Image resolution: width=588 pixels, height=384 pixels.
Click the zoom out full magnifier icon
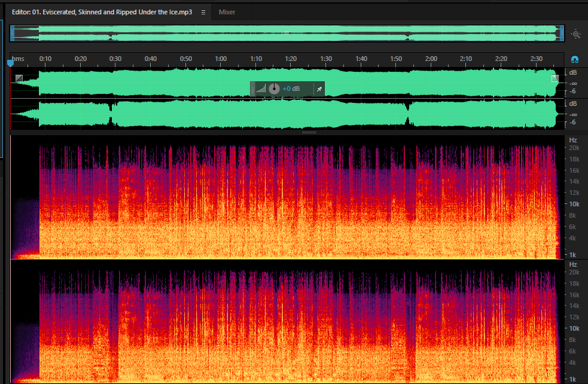[x=575, y=34]
